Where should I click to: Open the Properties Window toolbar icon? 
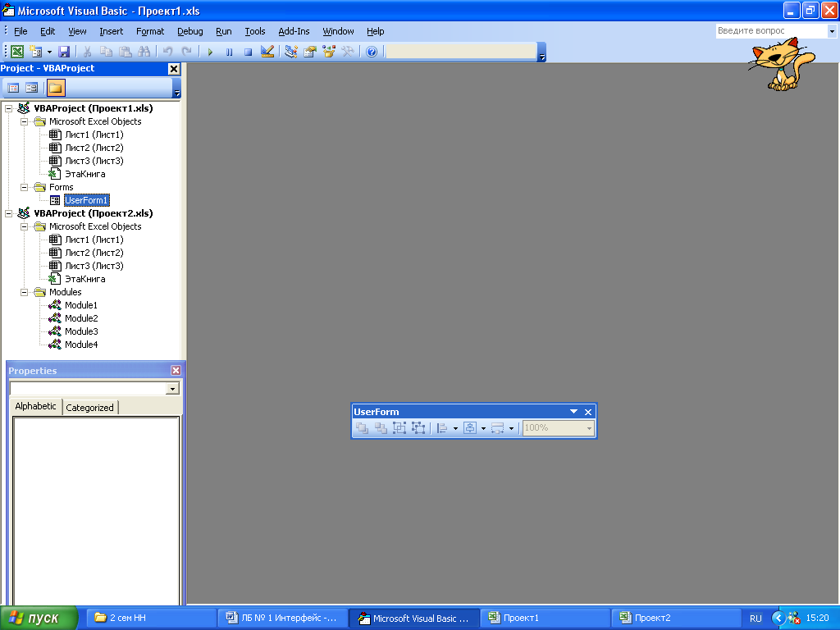point(309,52)
